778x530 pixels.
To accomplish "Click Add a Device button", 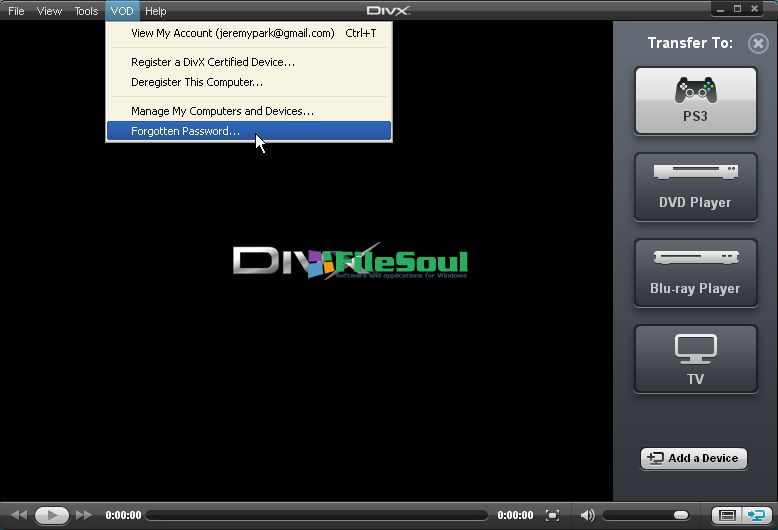I will point(694,458).
